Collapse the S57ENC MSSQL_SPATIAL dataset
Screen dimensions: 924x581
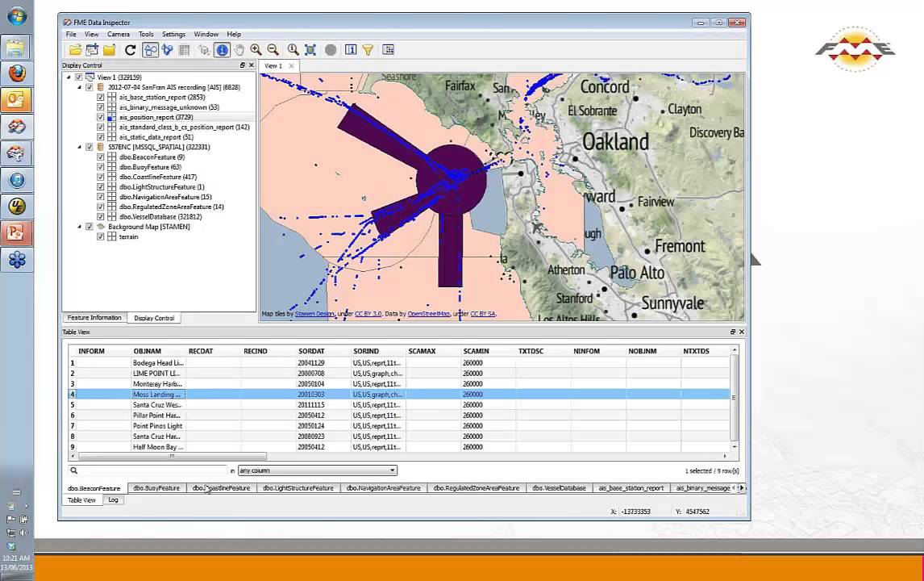click(80, 147)
